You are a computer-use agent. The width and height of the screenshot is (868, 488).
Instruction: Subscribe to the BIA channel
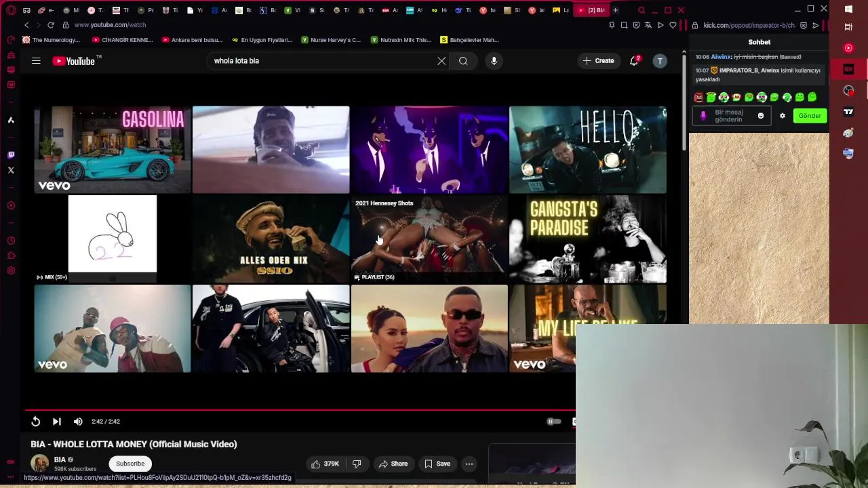130,464
